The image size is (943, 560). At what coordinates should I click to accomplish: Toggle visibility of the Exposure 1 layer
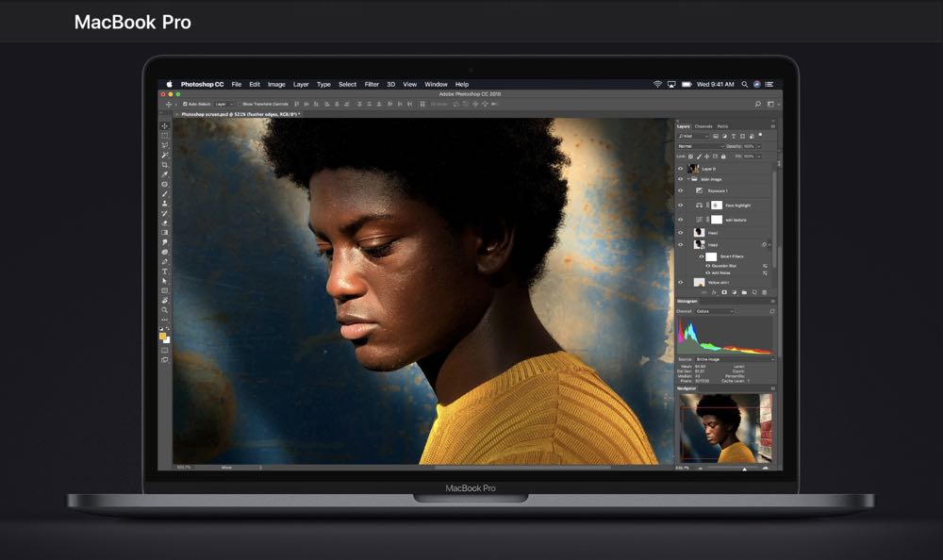pos(681,190)
